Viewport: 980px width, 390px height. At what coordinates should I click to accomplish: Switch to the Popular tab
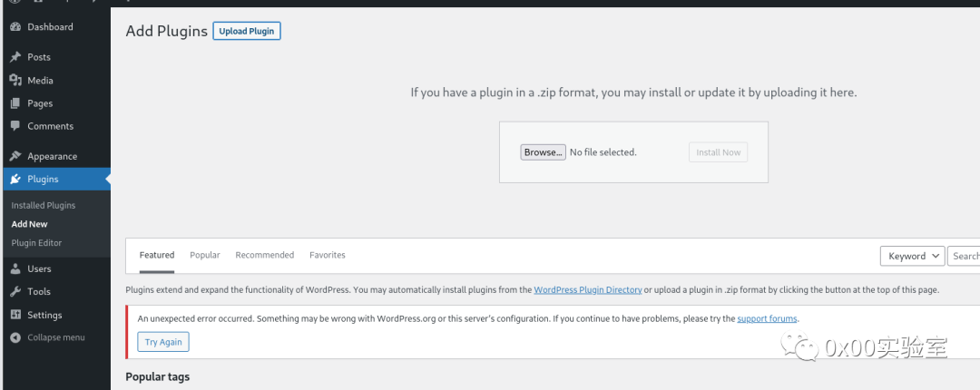[x=205, y=255]
